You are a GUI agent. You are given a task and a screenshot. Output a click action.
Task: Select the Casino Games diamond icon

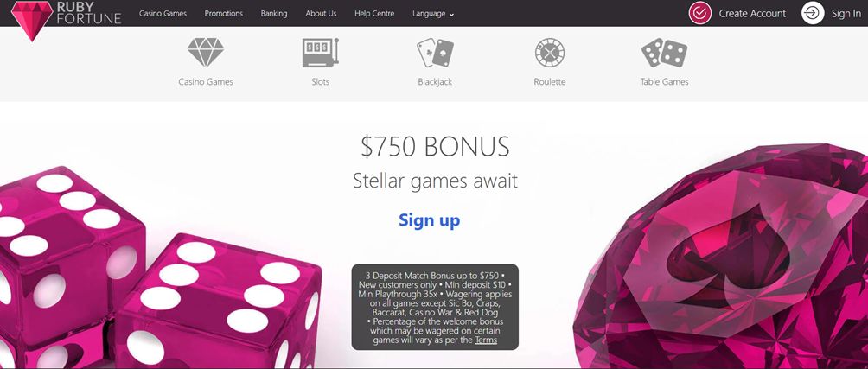(x=206, y=53)
